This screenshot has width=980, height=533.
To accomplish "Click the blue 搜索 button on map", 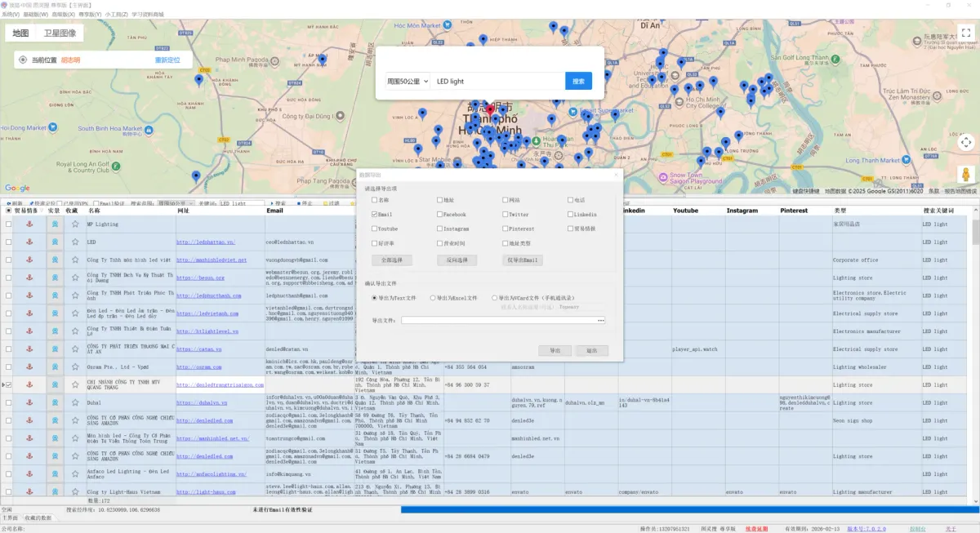I will tap(578, 82).
